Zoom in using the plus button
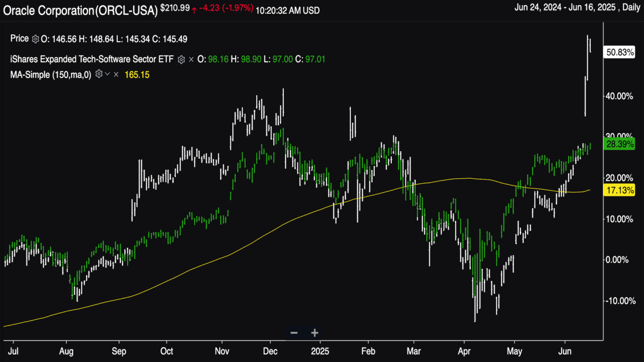This screenshot has width=644, height=362. click(x=315, y=333)
